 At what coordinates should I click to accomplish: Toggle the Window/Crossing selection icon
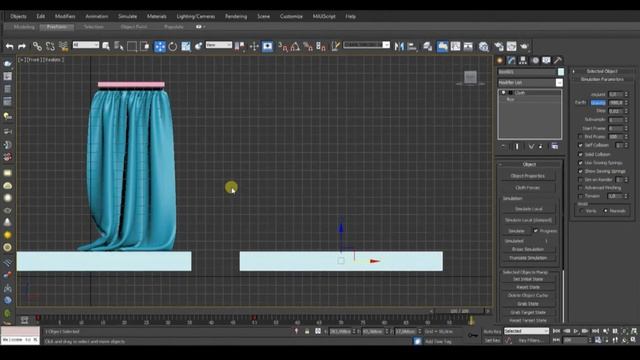pos(144,47)
